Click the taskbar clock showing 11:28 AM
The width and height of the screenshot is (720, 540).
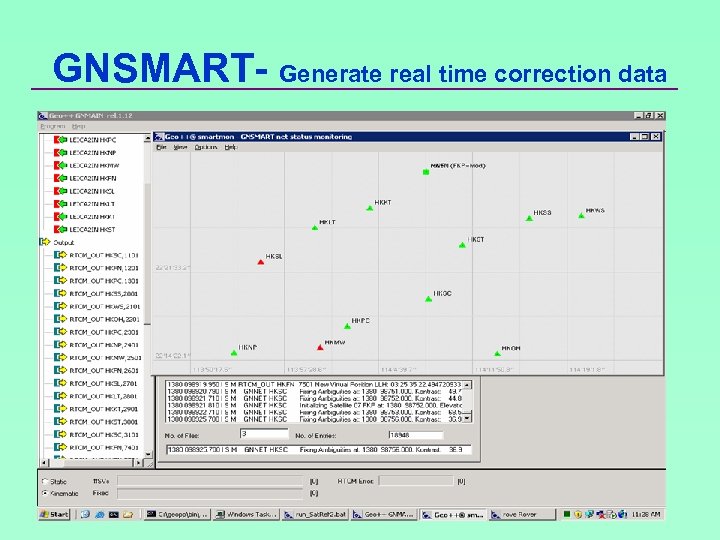pos(646,515)
